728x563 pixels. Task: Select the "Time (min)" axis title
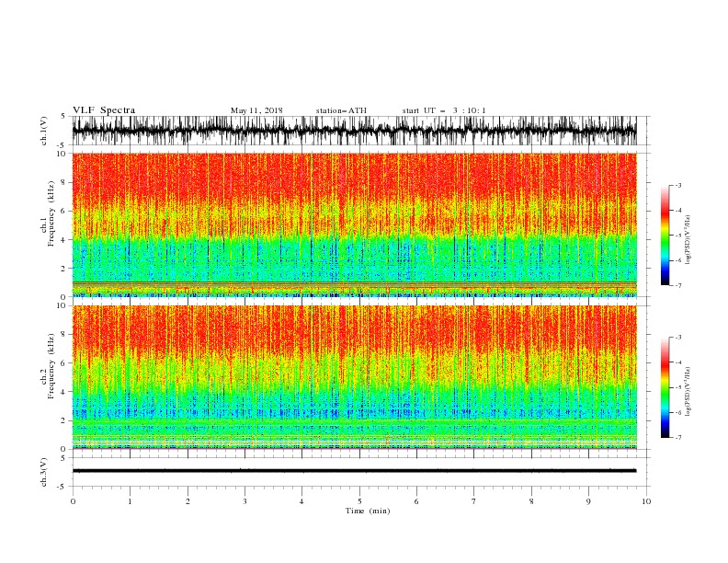[368, 511]
